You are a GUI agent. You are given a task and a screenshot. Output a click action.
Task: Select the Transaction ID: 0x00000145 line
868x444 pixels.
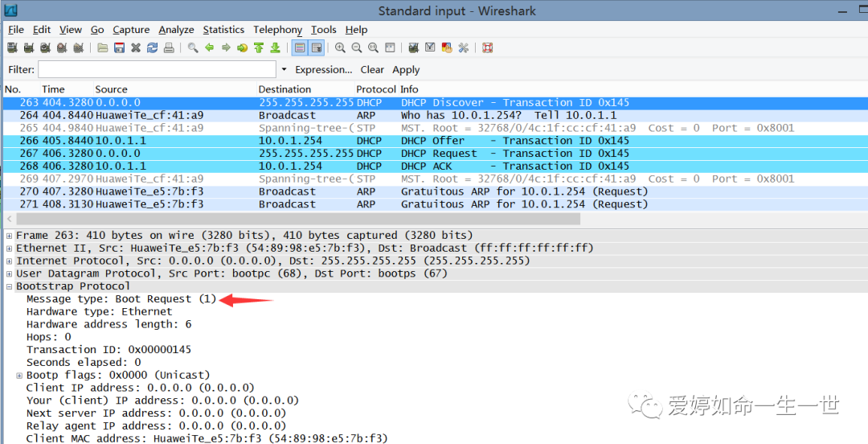[108, 350]
